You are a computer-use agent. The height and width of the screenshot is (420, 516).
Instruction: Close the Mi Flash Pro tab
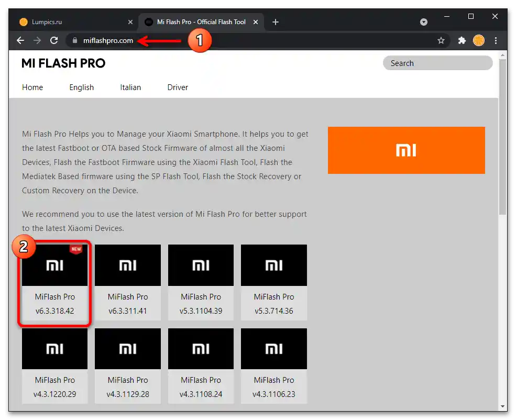tap(256, 22)
